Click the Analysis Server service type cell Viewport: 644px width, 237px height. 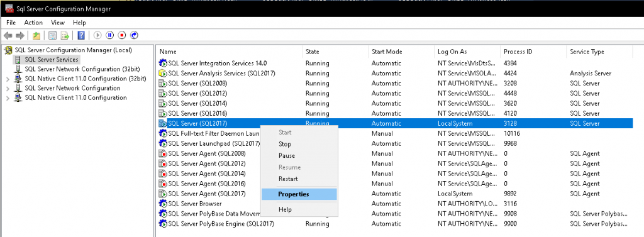590,74
